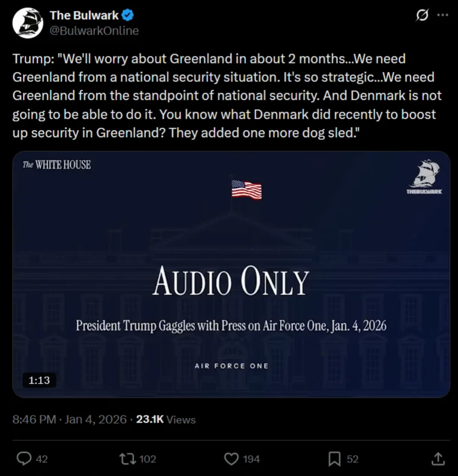Click The Bulwark profile avatar
Viewport: 458px width, 476px height.
coord(28,23)
